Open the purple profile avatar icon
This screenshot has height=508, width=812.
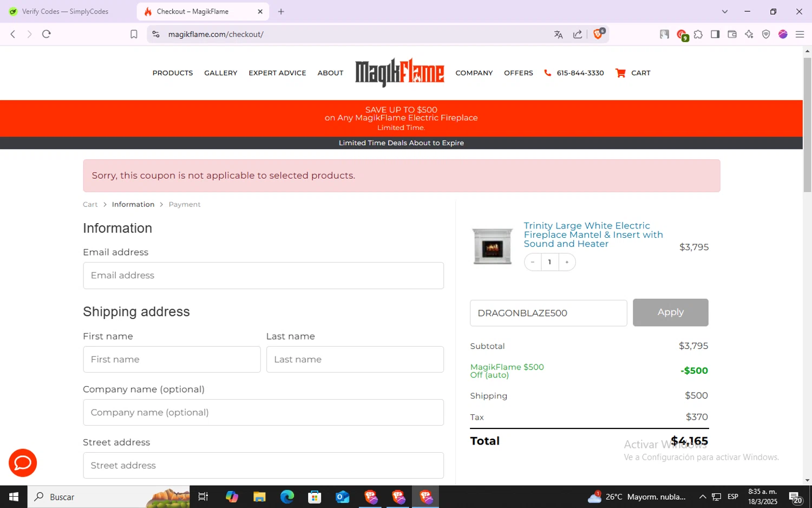(x=783, y=34)
